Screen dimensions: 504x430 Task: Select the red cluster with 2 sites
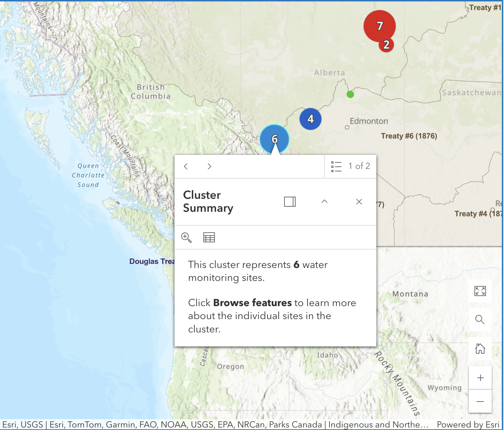pos(387,45)
